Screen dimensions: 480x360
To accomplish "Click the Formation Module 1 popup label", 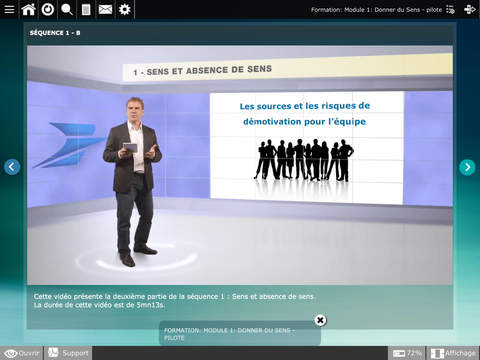I will click(x=230, y=334).
